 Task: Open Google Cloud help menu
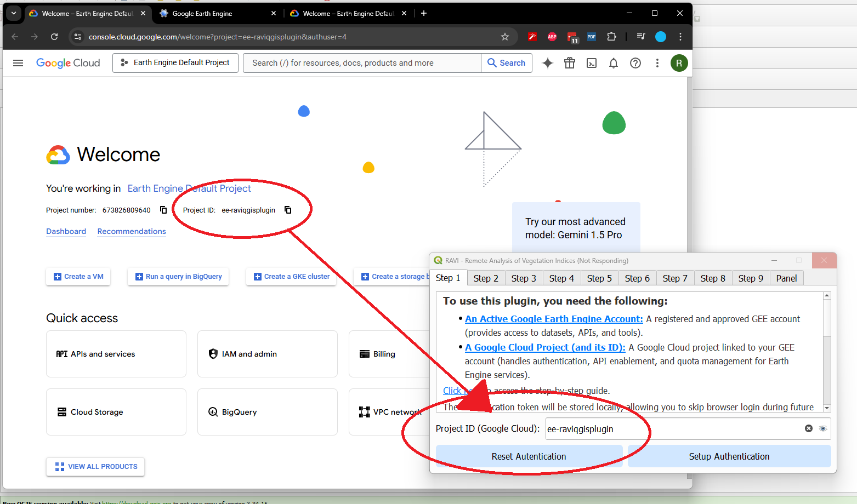(635, 63)
